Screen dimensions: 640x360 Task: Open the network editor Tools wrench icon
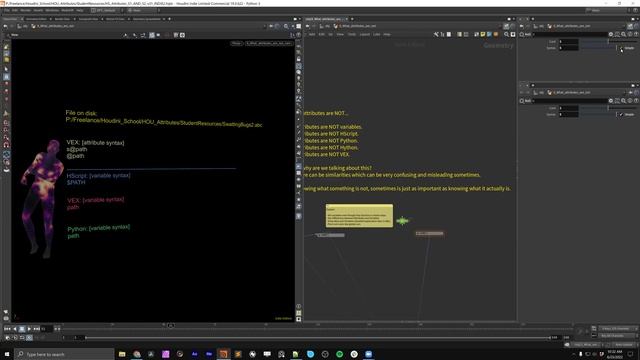coord(436,35)
